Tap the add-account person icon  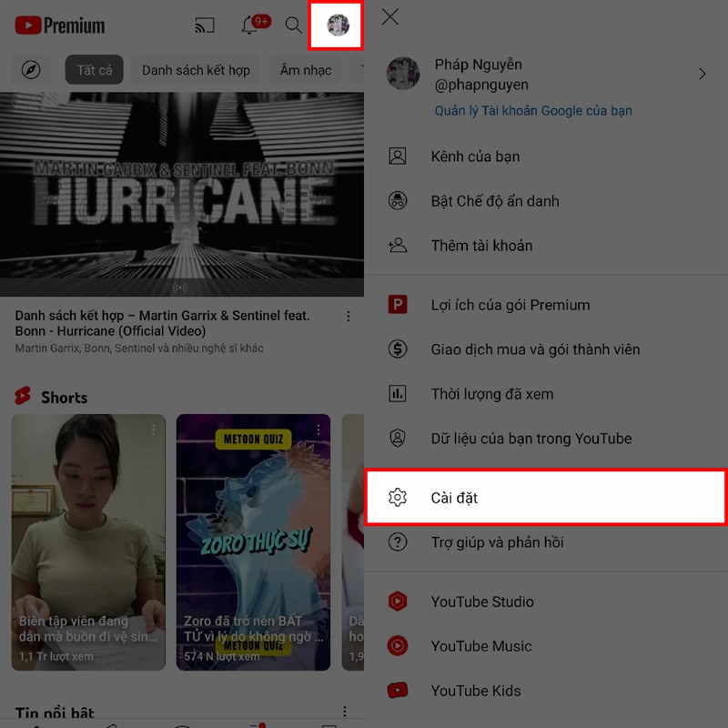click(x=398, y=245)
